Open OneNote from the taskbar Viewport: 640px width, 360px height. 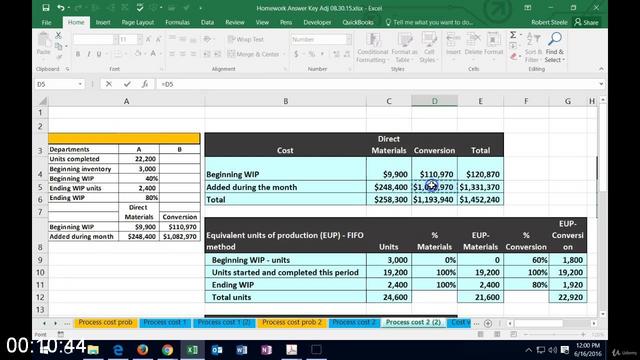coord(267,350)
